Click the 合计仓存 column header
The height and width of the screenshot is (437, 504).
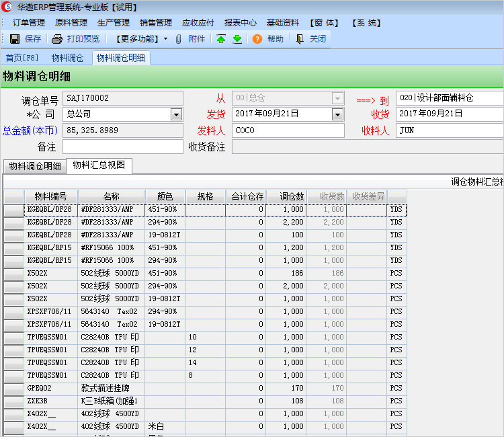[245, 196]
